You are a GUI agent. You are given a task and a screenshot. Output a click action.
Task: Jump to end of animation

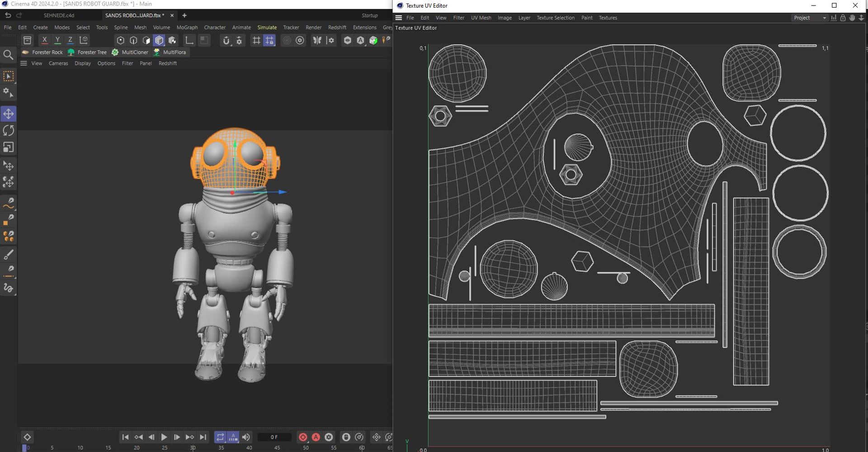click(x=203, y=437)
